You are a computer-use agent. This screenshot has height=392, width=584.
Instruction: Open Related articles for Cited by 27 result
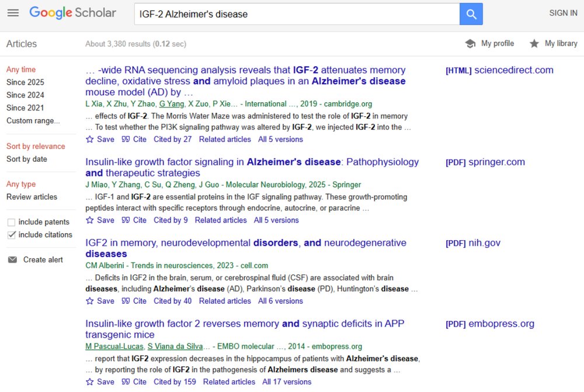(225, 140)
